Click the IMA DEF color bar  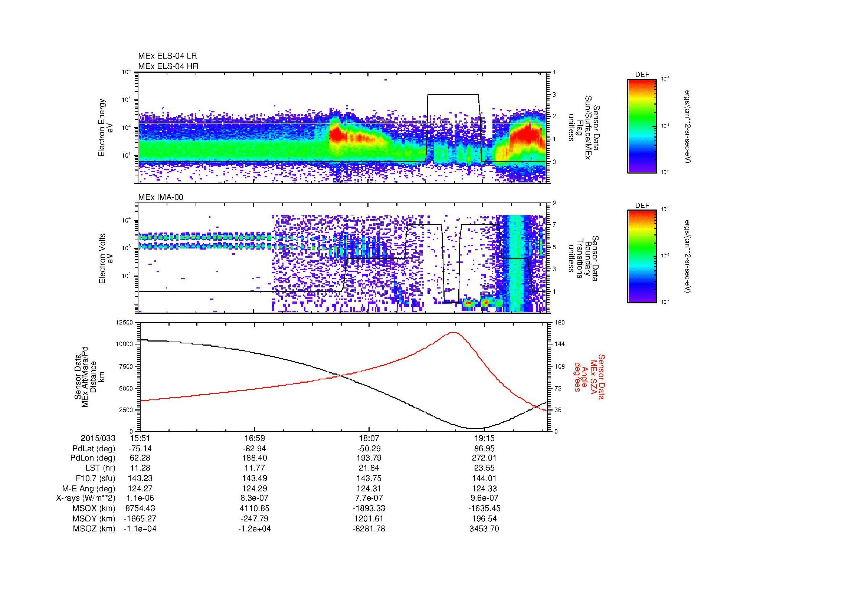coord(642,257)
